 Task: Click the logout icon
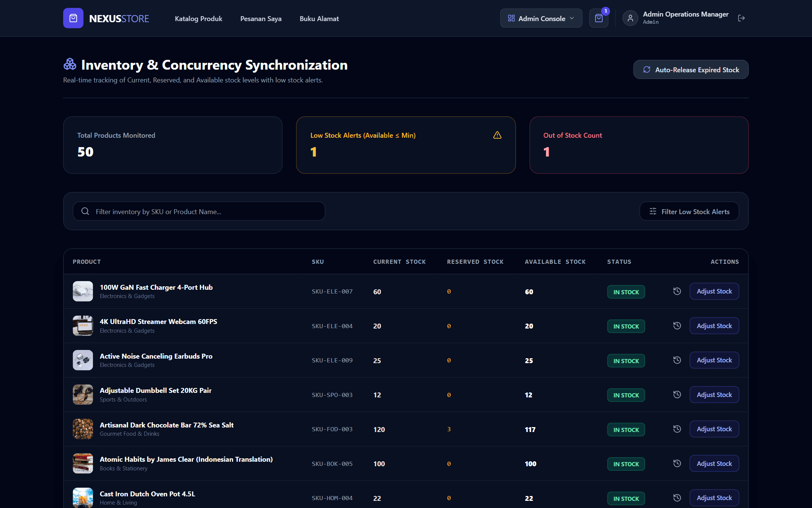[741, 18]
